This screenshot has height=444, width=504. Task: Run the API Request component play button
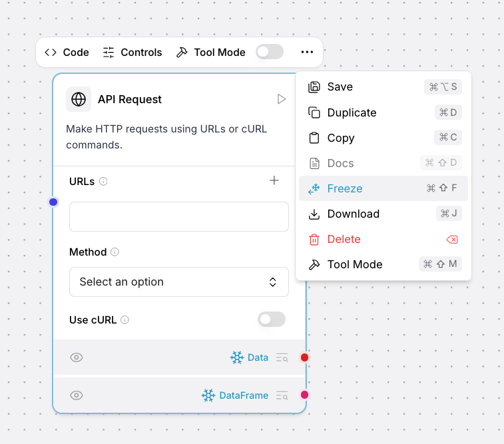[282, 99]
